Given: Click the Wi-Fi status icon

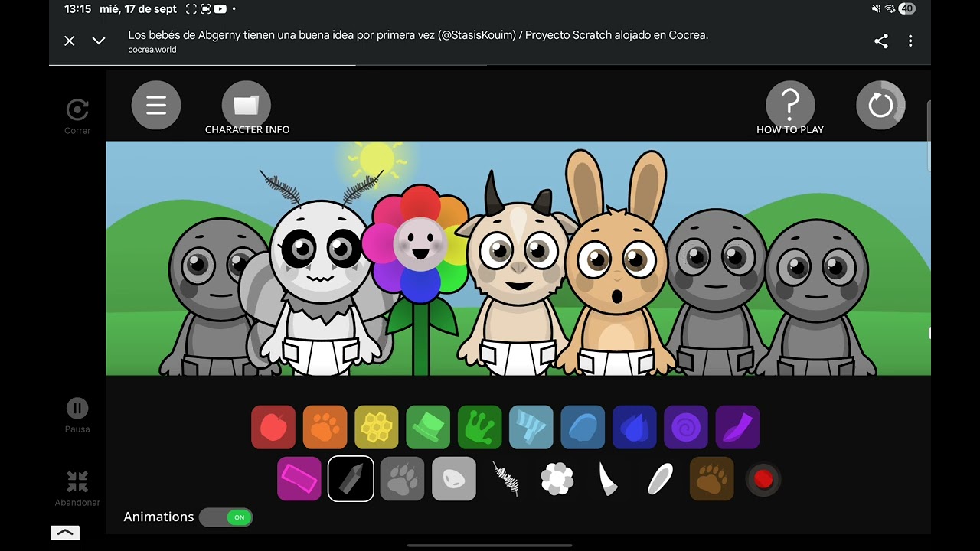Looking at the screenshot, I should (890, 9).
